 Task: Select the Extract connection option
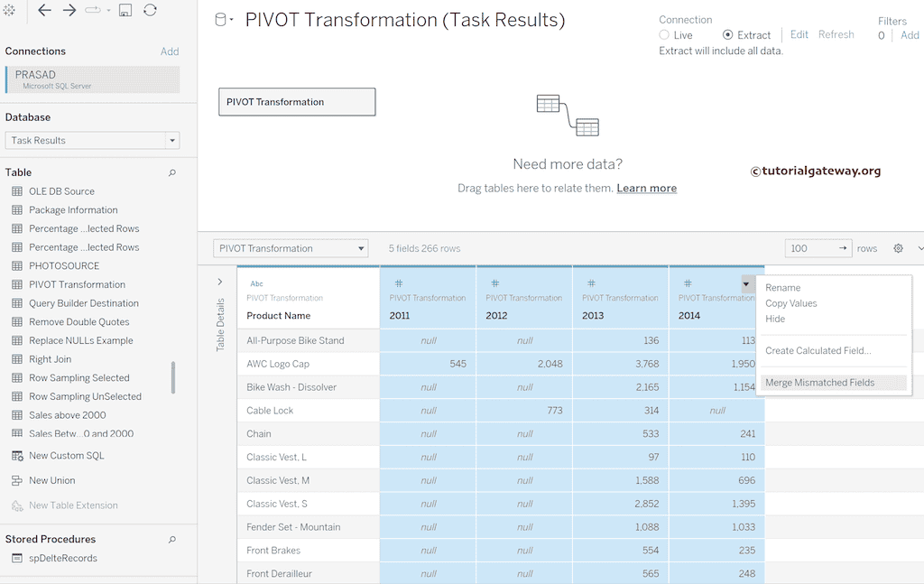coord(728,35)
